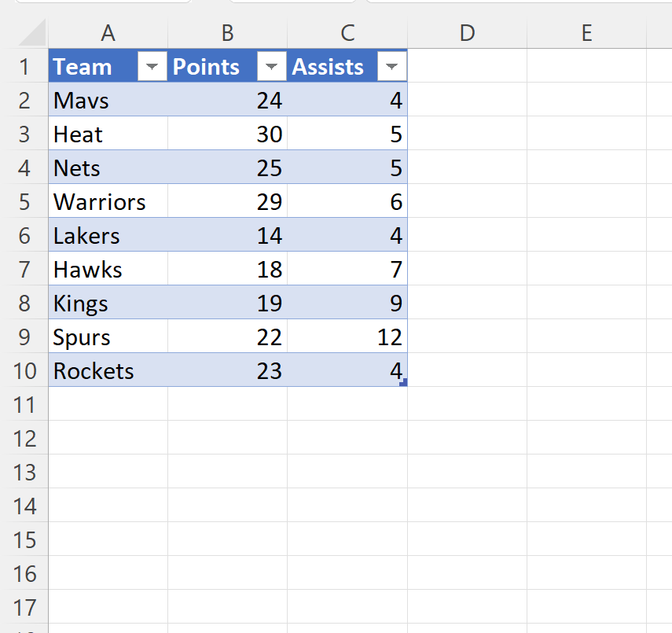
Task: Select column B header
Action: tap(227, 33)
